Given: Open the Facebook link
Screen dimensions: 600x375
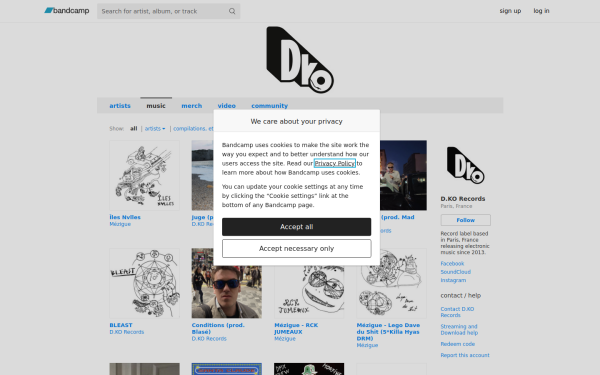Looking at the screenshot, I should (452, 264).
